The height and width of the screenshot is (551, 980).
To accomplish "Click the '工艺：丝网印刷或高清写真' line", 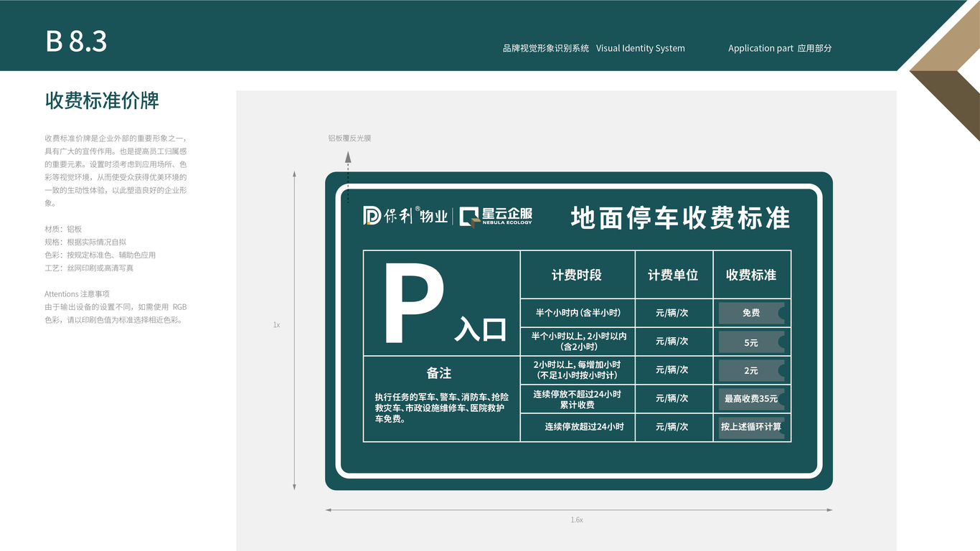I will tap(89, 268).
